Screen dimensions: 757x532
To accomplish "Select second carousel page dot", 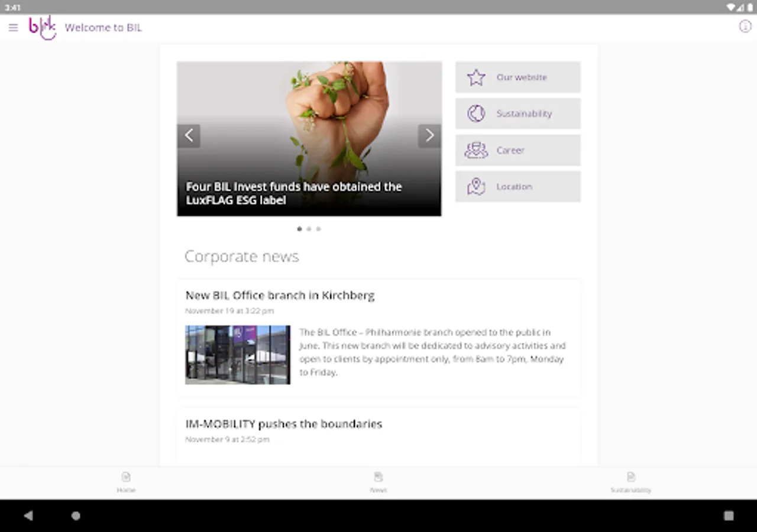I will (x=309, y=229).
